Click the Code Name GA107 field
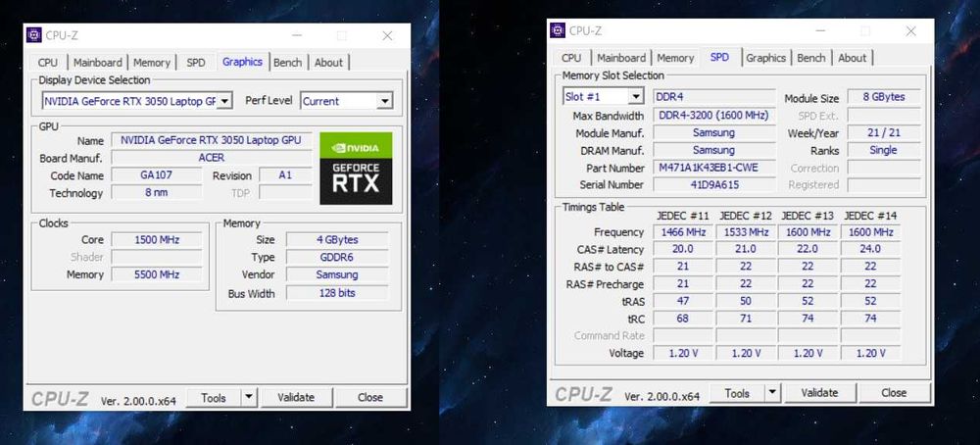The height and width of the screenshot is (445, 980). point(156,175)
